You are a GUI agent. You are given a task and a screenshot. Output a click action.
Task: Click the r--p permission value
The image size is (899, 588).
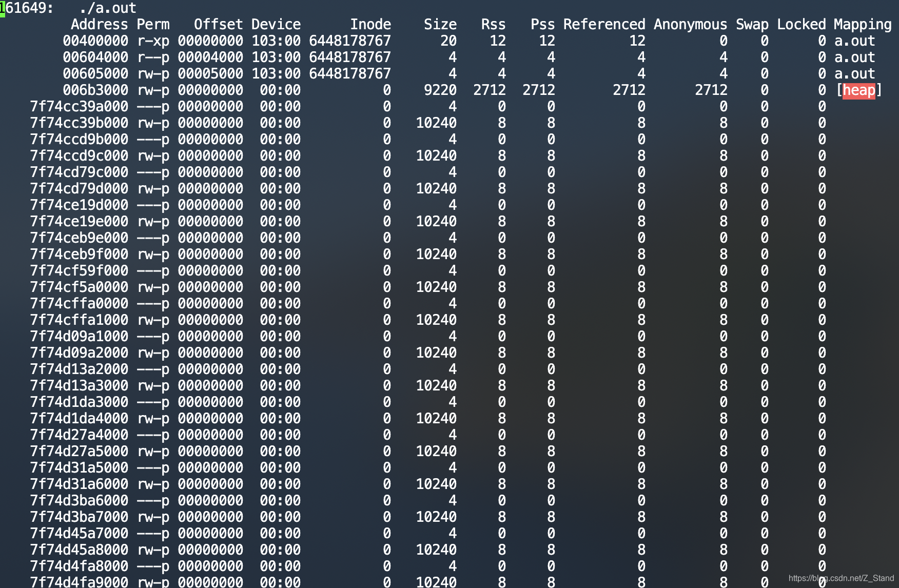tap(153, 57)
